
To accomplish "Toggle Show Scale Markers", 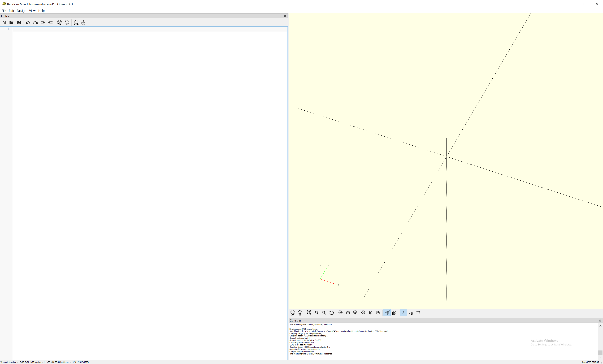I will (x=411, y=313).
